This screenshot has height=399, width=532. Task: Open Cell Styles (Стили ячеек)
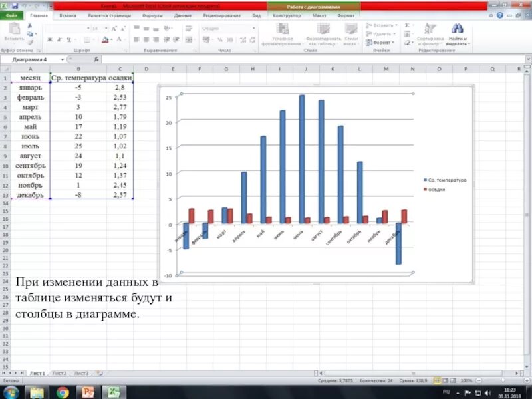[351, 35]
